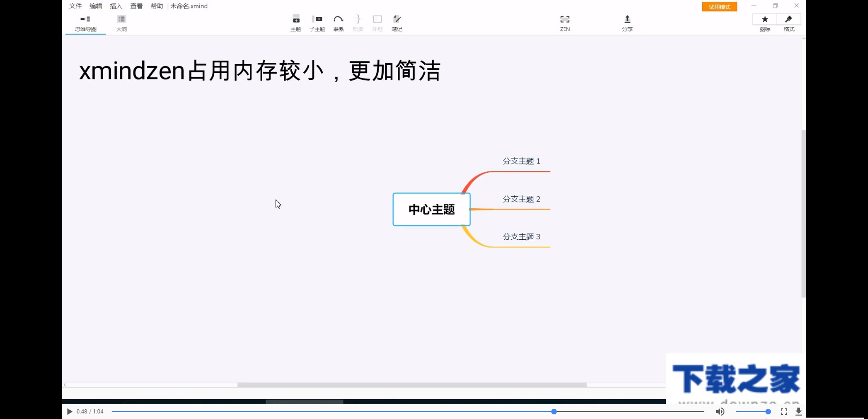Image resolution: width=868 pixels, height=419 pixels.
Task: Add an 外框 boundary around a topic
Action: pyautogui.click(x=377, y=22)
